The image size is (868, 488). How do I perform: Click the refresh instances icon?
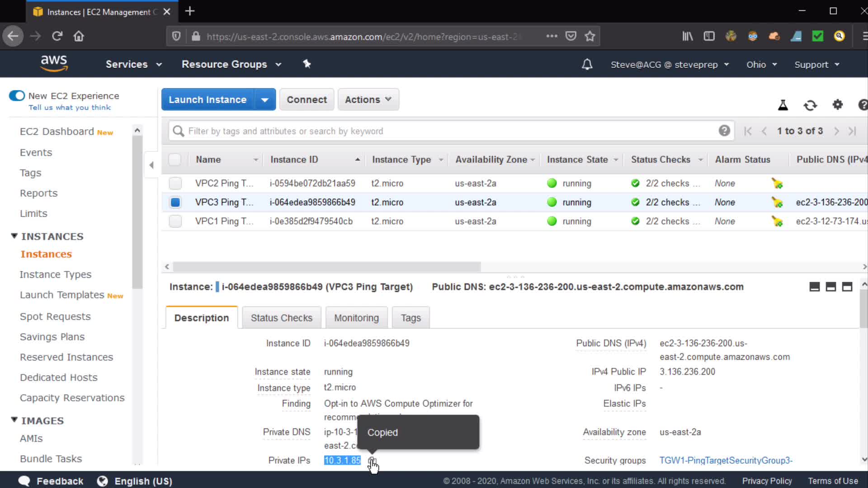click(810, 105)
